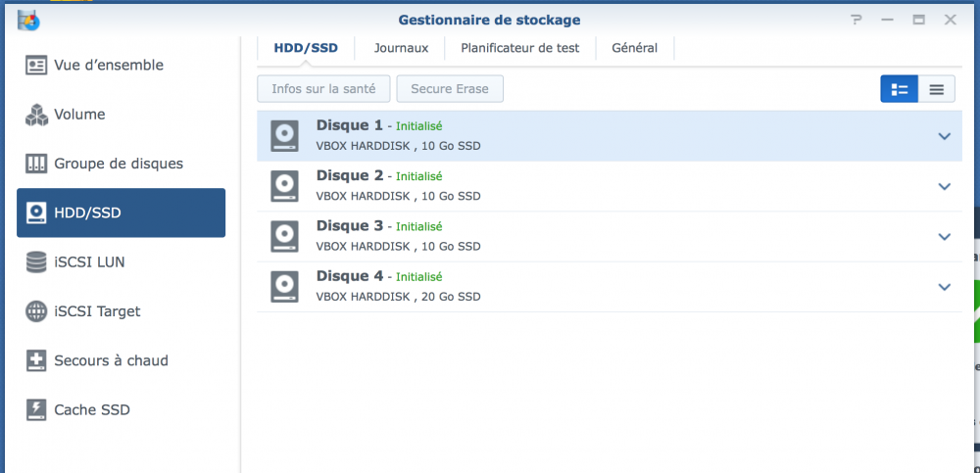Viewport: 980px width, 473px height.
Task: Open the Volume section icon
Action: (x=36, y=115)
